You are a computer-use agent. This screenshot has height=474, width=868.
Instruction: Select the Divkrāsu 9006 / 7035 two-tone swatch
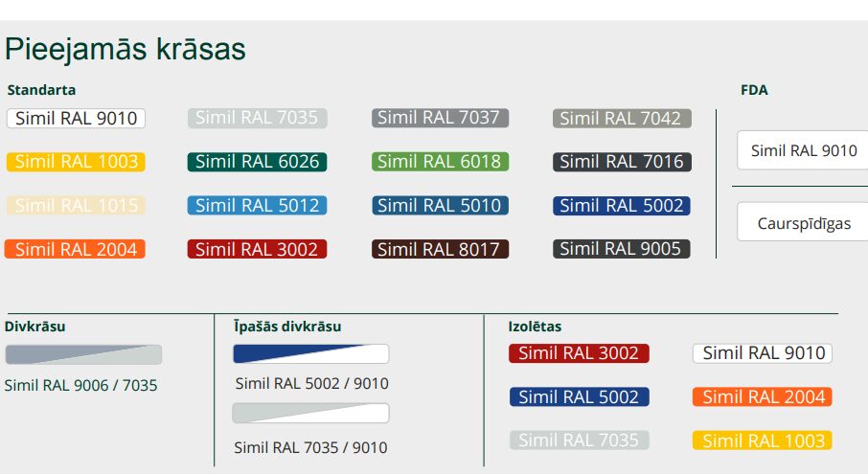click(83, 355)
